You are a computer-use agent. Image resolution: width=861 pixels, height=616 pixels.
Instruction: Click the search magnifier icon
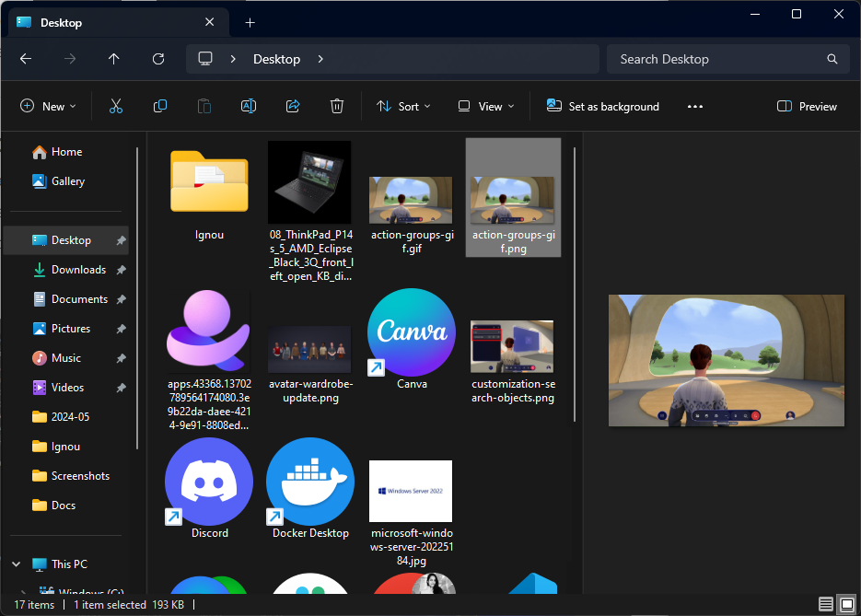point(832,59)
